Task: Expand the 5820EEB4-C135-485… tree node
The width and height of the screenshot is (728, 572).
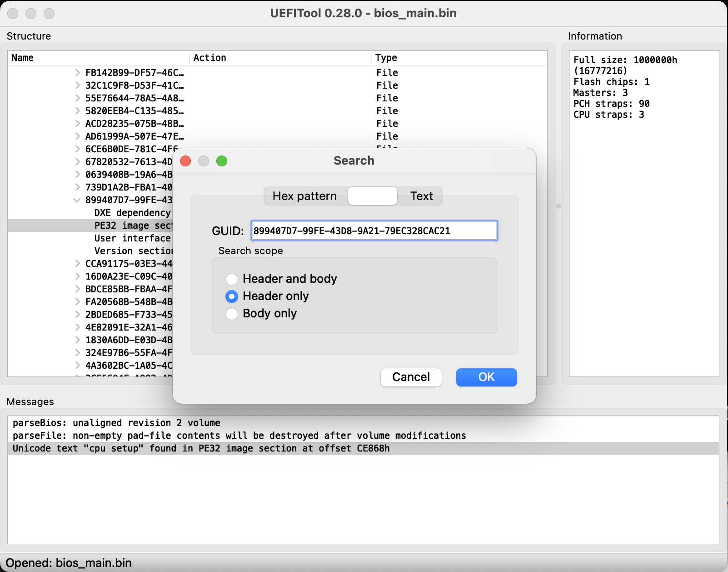Action: 77,110
